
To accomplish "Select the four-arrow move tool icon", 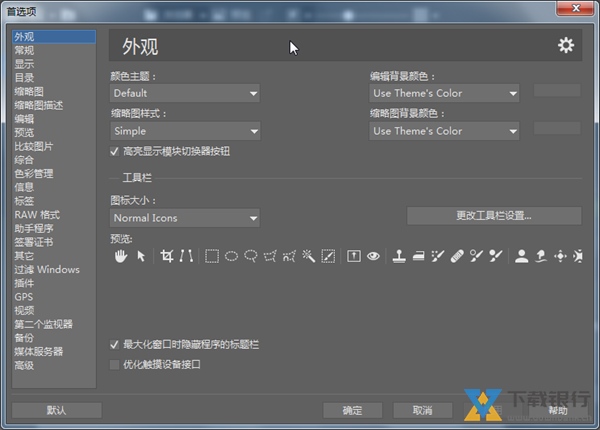I will (x=560, y=256).
